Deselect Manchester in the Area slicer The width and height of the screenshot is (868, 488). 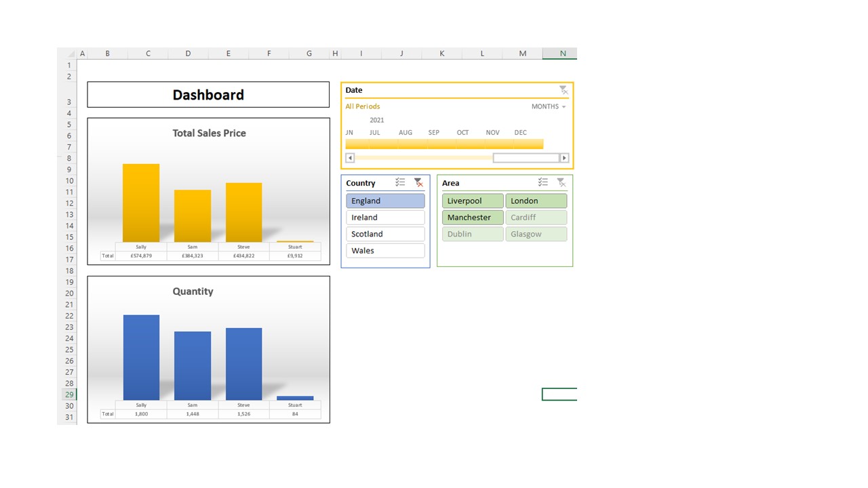[x=472, y=217]
